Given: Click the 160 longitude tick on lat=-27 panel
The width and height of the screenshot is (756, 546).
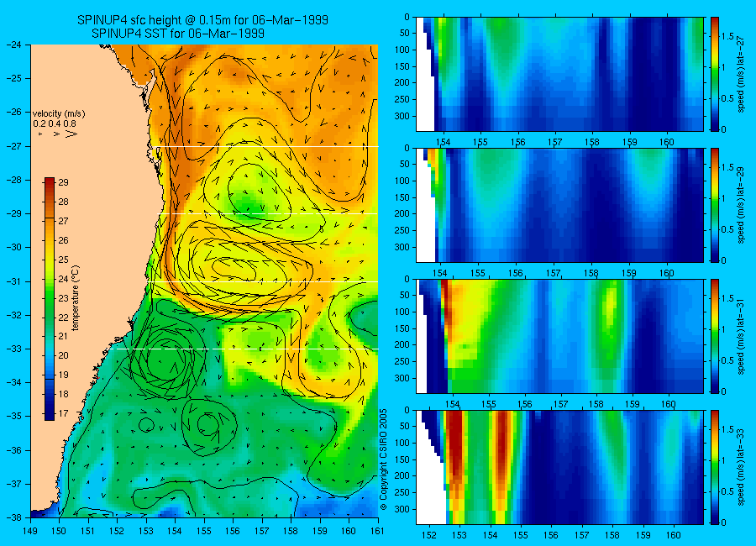Looking at the screenshot, I should tap(667, 142).
